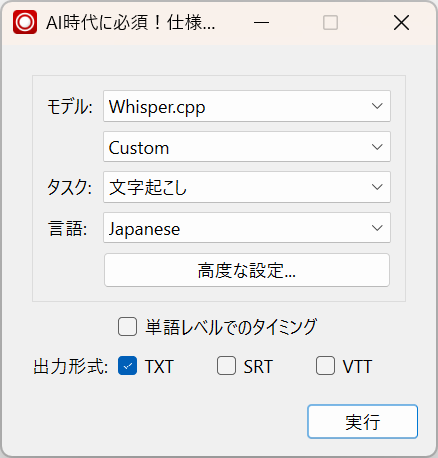Screen dimensions: 438x458
Task: Open 高度な設定... advanced settings
Action: point(247,270)
